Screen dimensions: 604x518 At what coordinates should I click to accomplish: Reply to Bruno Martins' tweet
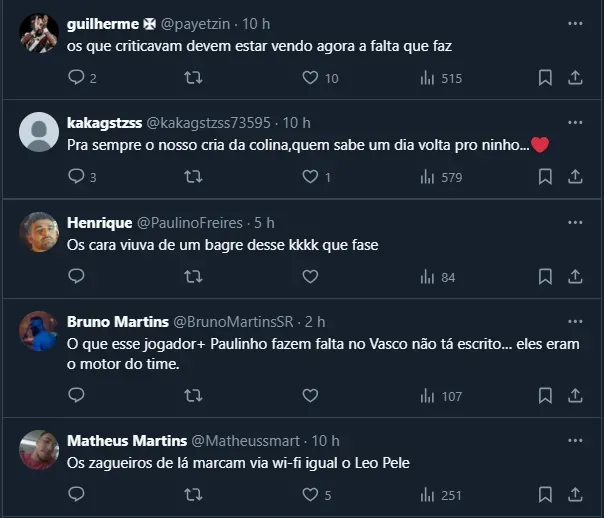[x=76, y=395]
